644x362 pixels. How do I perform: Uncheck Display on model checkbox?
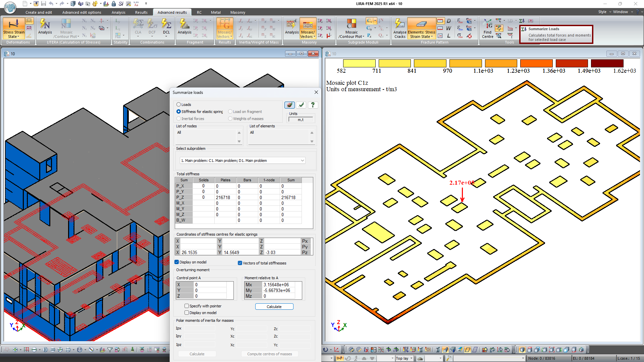(177, 262)
